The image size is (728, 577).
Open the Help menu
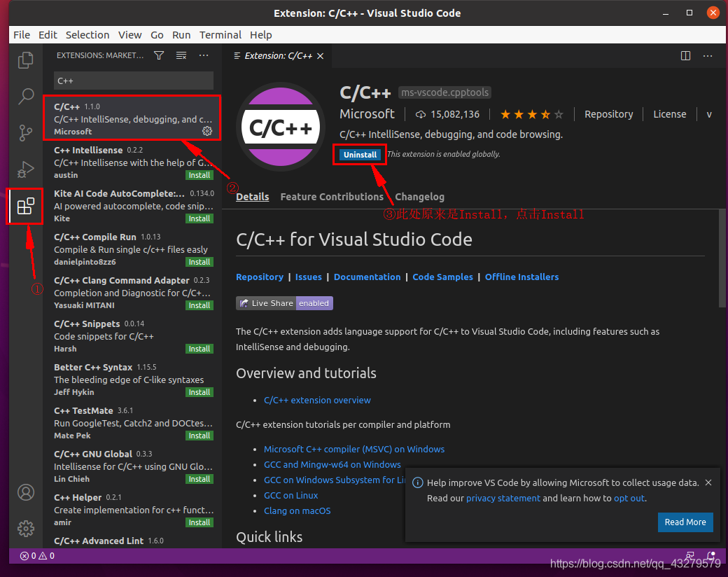[260, 35]
